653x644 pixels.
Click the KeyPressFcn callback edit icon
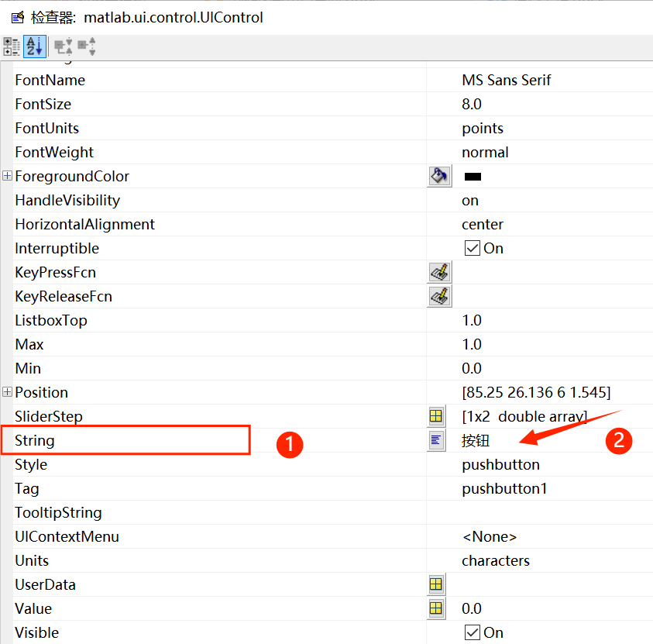(439, 273)
